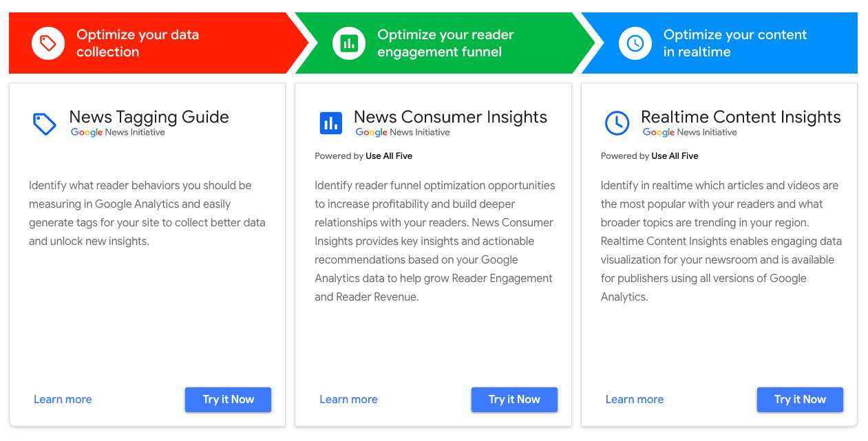
Task: Click 'Try it Now' for News Tagging Guide
Action: coord(228,399)
